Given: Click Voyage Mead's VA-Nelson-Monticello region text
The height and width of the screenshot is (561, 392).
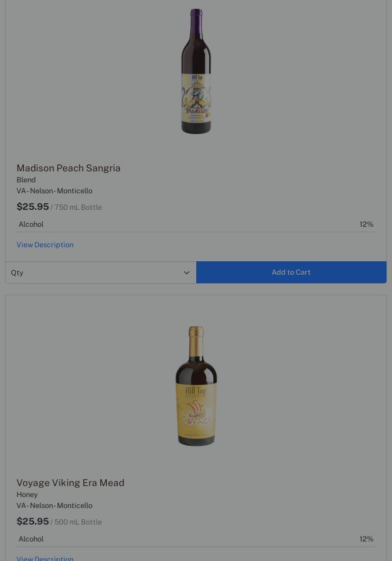Looking at the screenshot, I should 54,506.
